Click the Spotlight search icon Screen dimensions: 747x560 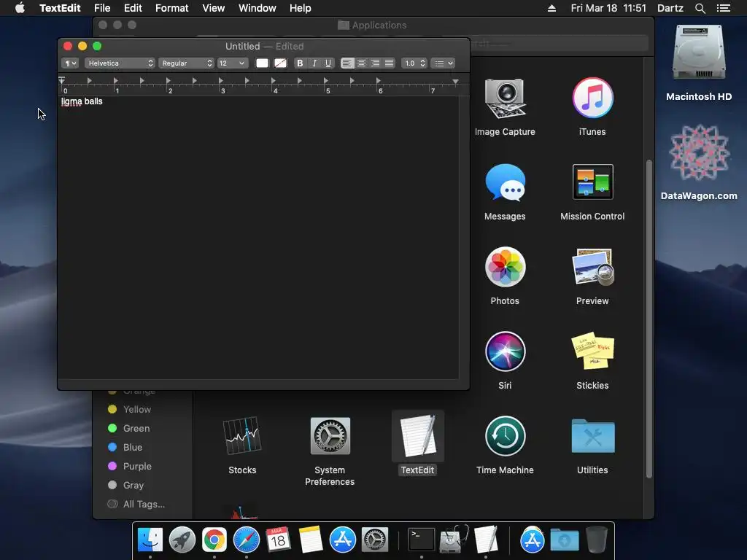(700, 8)
